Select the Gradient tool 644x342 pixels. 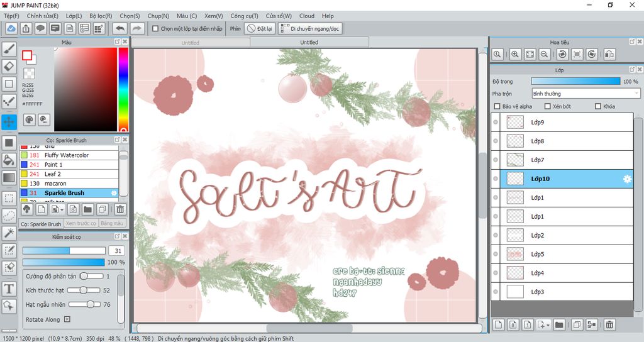click(9, 178)
